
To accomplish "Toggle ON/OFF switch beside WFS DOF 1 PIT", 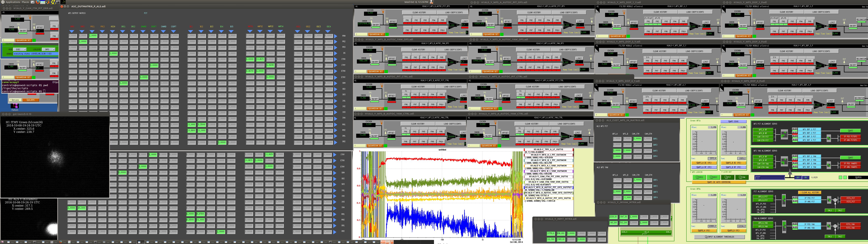I will pos(795,129).
